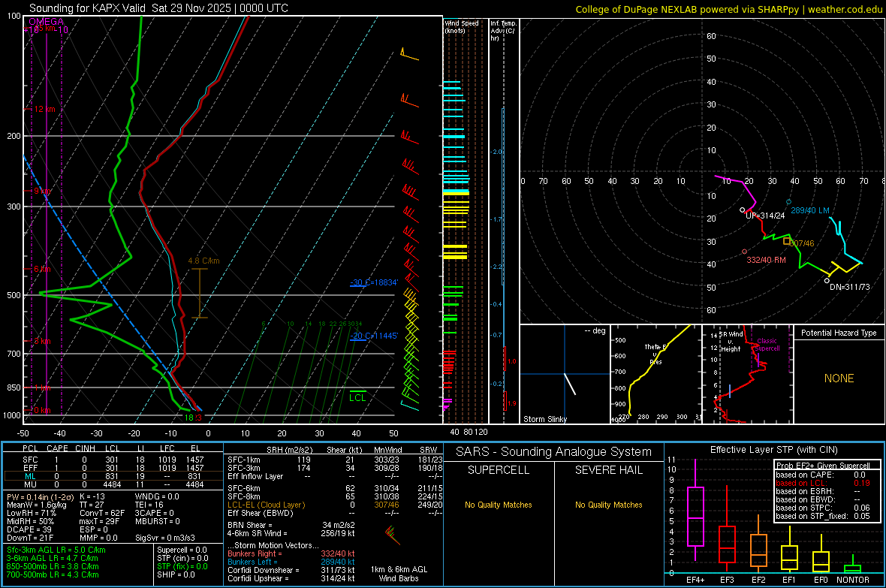Viewport: 886px width, 588px height.
Task: Click the CINH column header
Action: click(85, 448)
